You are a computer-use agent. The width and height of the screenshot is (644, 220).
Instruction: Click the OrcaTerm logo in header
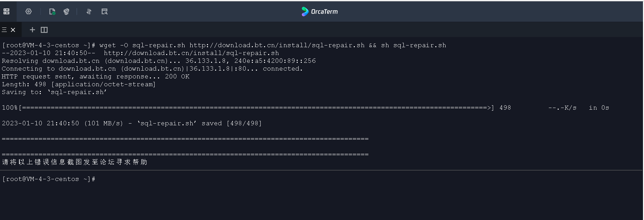click(305, 12)
